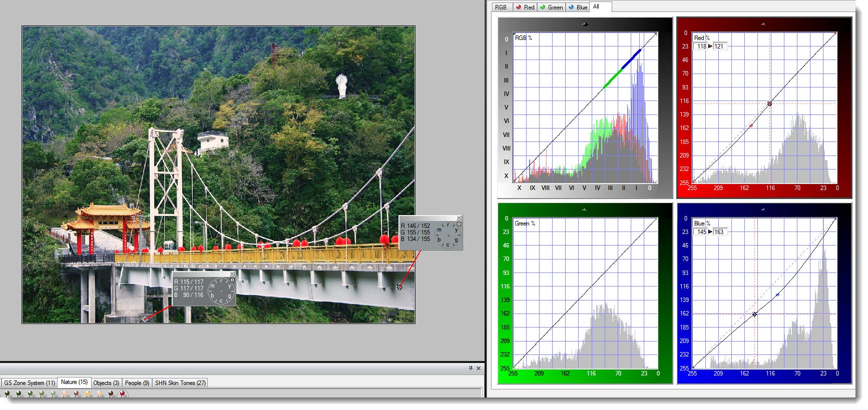Close the R 115/117 sample readout
868x410 pixels.
(232, 274)
